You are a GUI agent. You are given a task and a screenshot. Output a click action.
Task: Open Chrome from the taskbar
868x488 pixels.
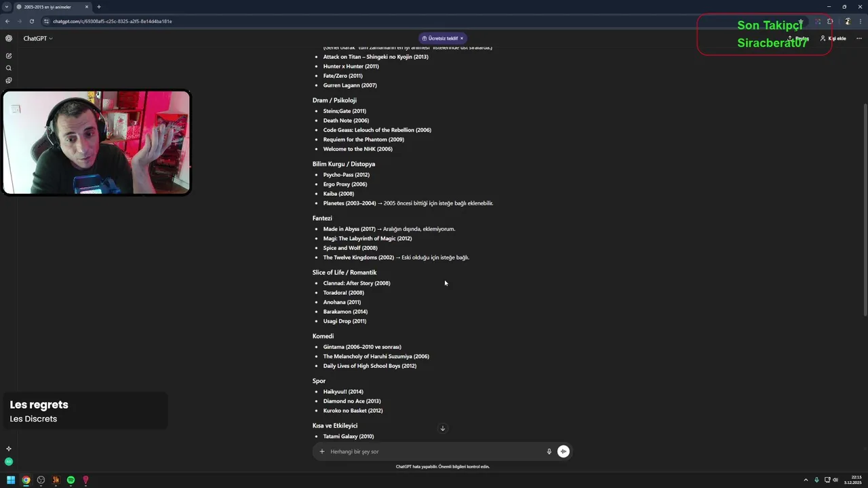(26, 480)
